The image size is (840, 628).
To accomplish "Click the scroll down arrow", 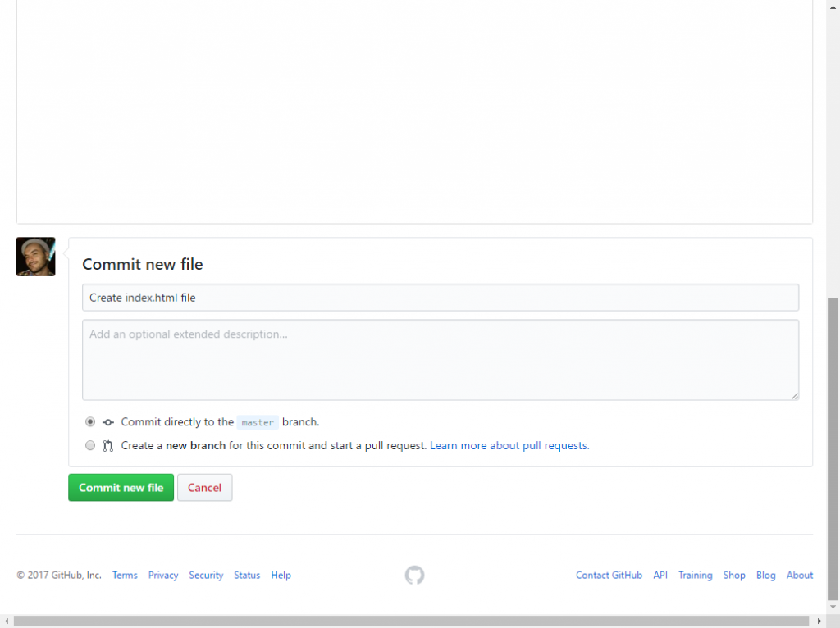I will 833,608.
